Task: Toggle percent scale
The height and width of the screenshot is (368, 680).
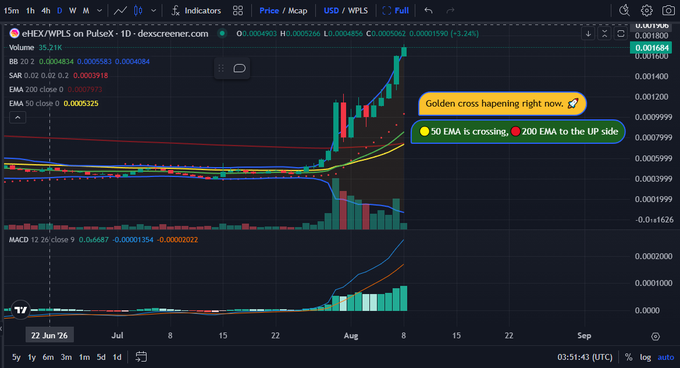Action: (628, 357)
